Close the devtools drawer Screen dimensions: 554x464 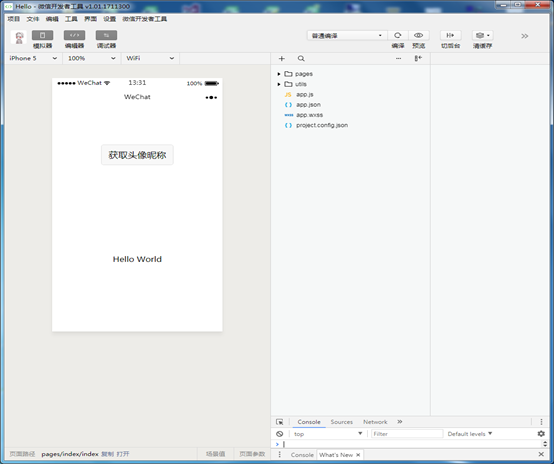[541, 454]
